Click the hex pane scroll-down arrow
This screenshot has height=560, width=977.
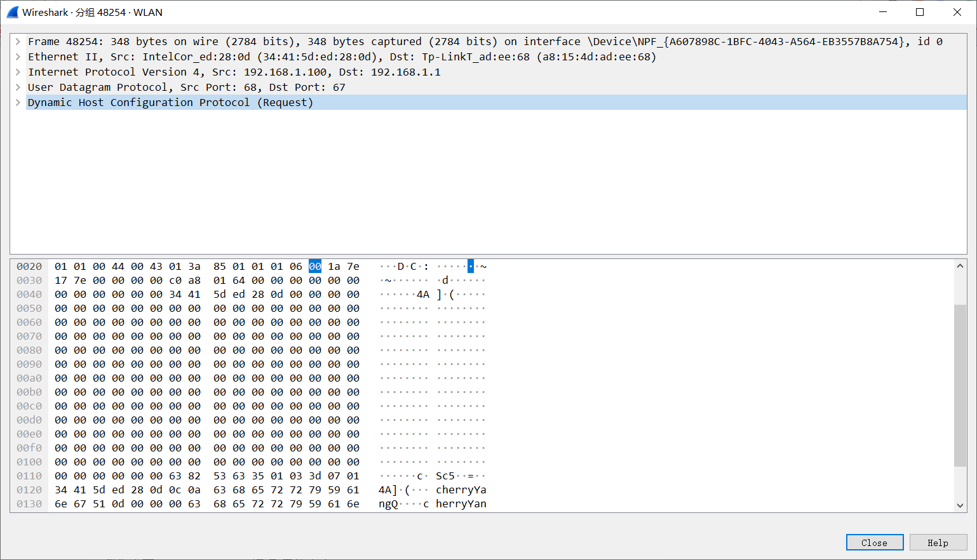click(x=960, y=505)
